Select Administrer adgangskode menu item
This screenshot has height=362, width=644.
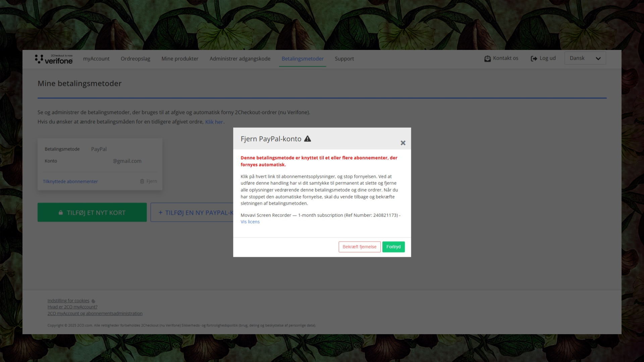tap(240, 59)
